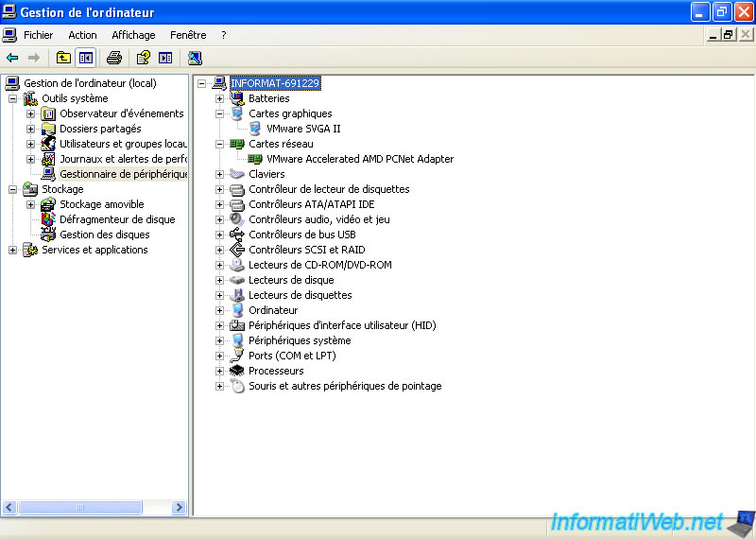
Task: Click the show/hide action pane icon
Action: [x=165, y=58]
